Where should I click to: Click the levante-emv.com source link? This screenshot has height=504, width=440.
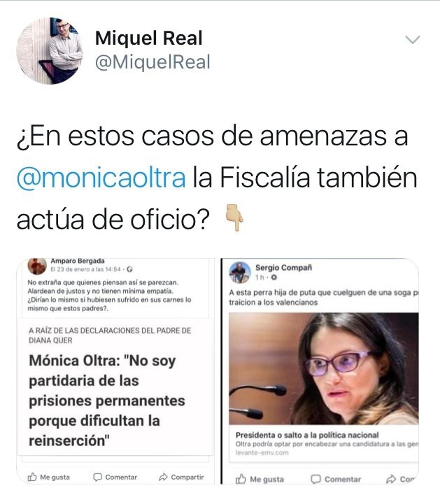pos(262,453)
